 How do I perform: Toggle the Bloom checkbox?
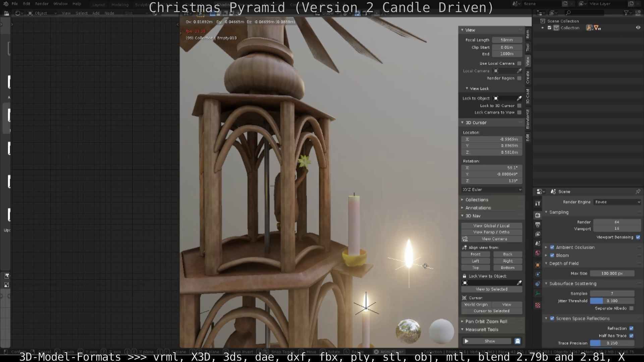coord(552,256)
